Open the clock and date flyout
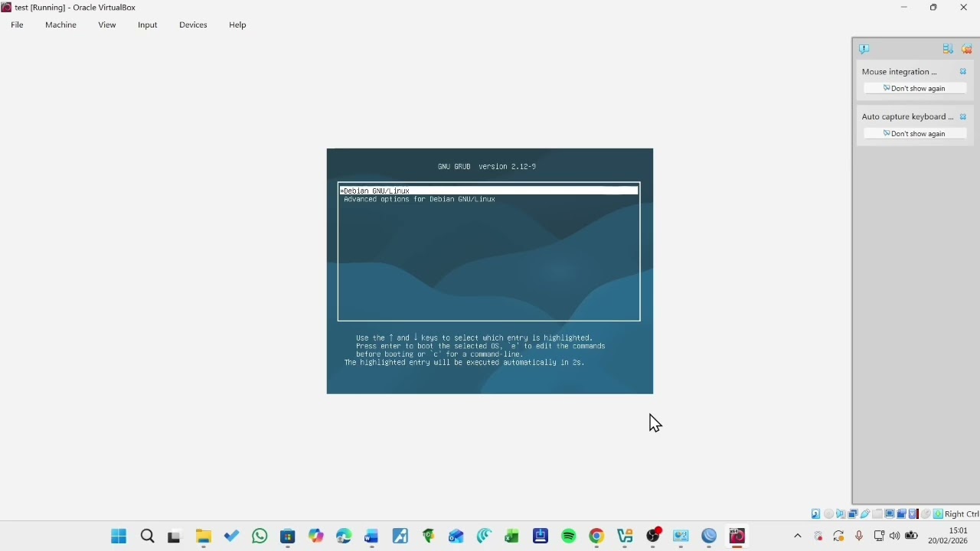This screenshot has width=980, height=551. coord(948,536)
